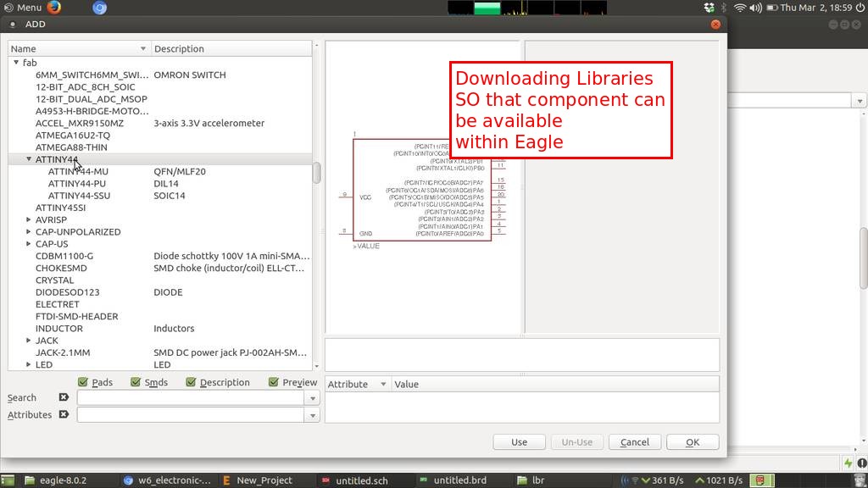Focus the Search input field

191,398
